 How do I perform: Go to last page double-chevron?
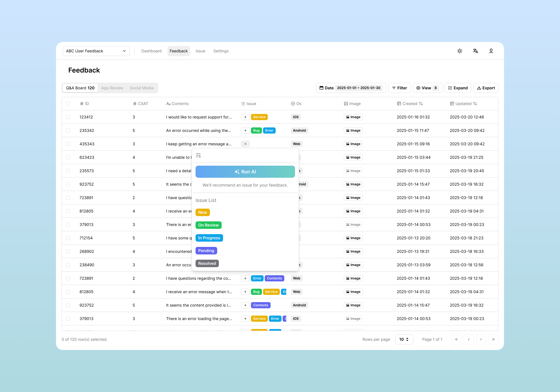pyautogui.click(x=493, y=339)
